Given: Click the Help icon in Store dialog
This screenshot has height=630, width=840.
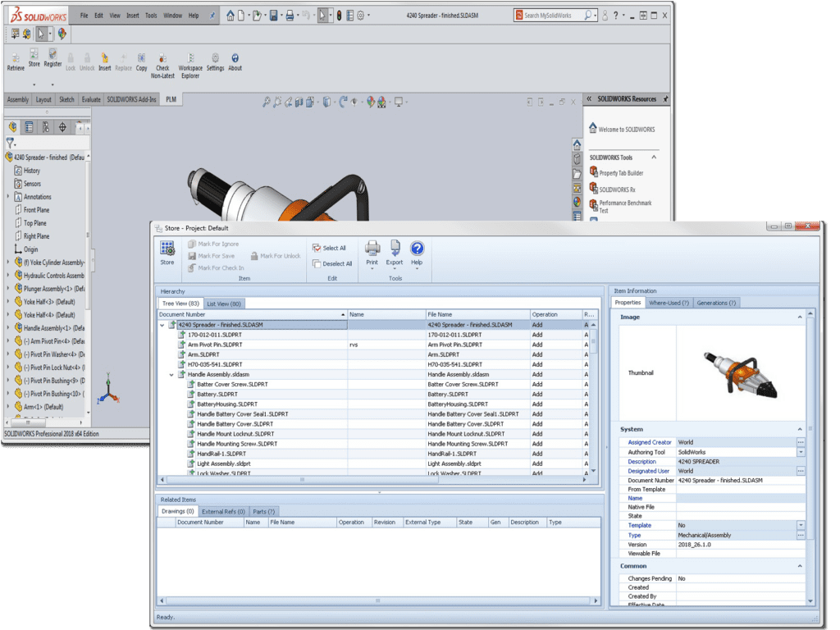Looking at the screenshot, I should point(418,249).
